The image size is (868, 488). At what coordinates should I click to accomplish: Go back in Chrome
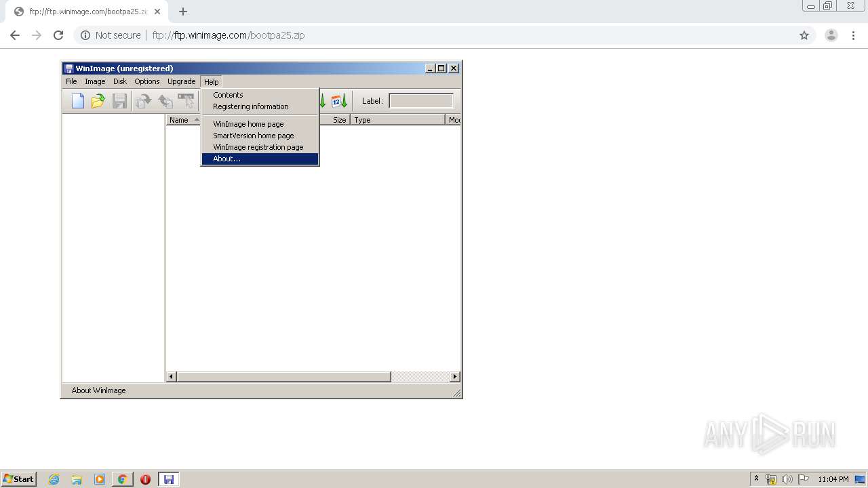[x=15, y=35]
